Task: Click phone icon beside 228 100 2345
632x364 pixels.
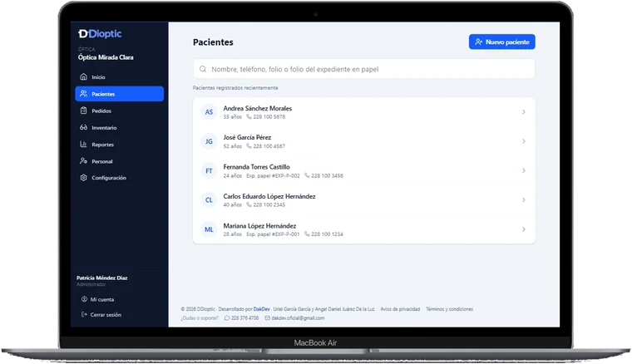Action: click(x=249, y=204)
